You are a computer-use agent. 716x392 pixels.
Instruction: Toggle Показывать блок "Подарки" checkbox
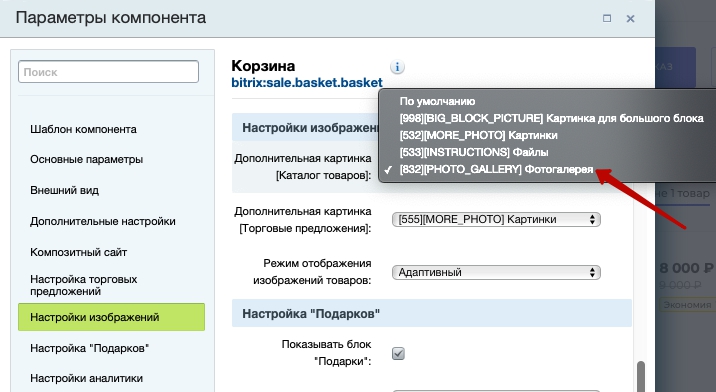point(398,353)
